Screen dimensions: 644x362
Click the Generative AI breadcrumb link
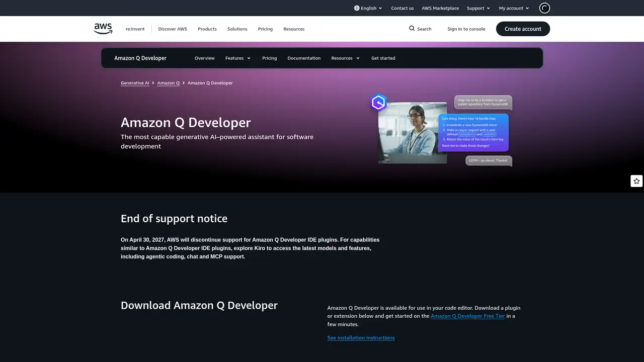click(x=135, y=83)
